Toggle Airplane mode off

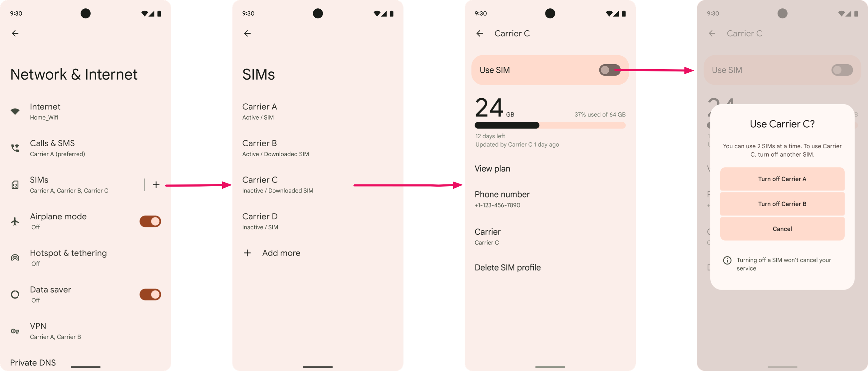tap(150, 221)
